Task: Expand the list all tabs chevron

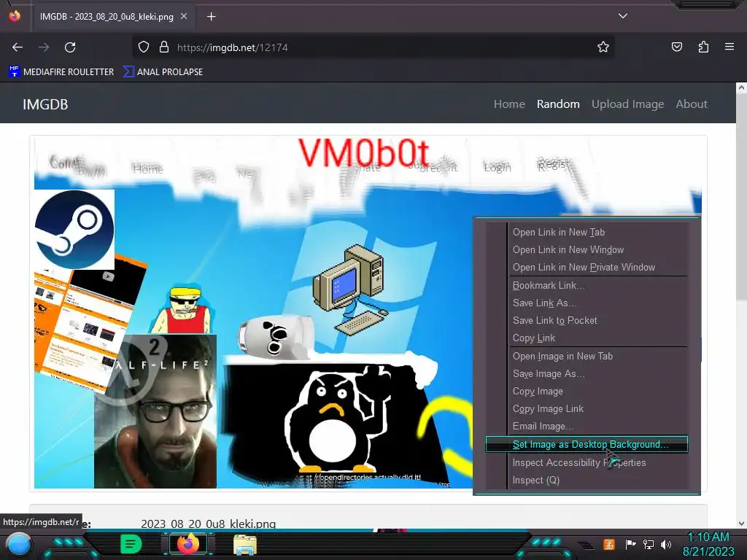Action: (x=623, y=16)
